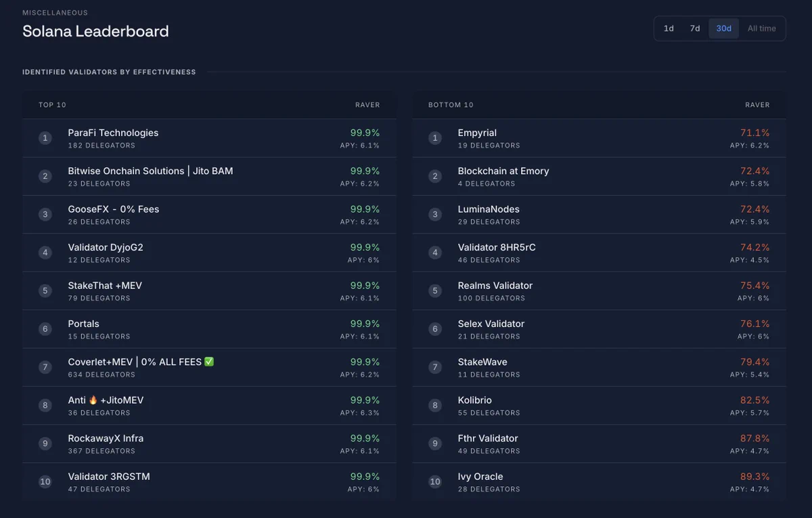The height and width of the screenshot is (518, 812).
Task: Click StakeWave's 79.4% RAVER value
Action: [x=755, y=362]
